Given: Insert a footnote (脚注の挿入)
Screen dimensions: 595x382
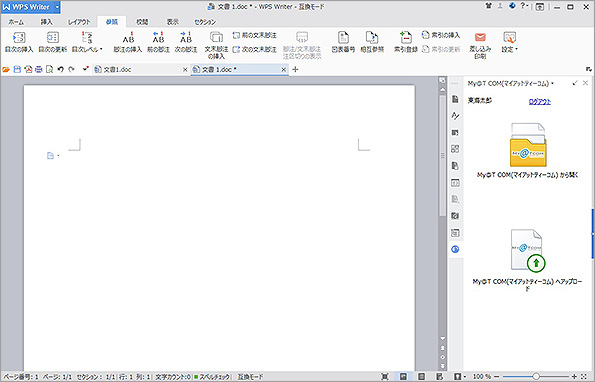Looking at the screenshot, I should [x=128, y=42].
